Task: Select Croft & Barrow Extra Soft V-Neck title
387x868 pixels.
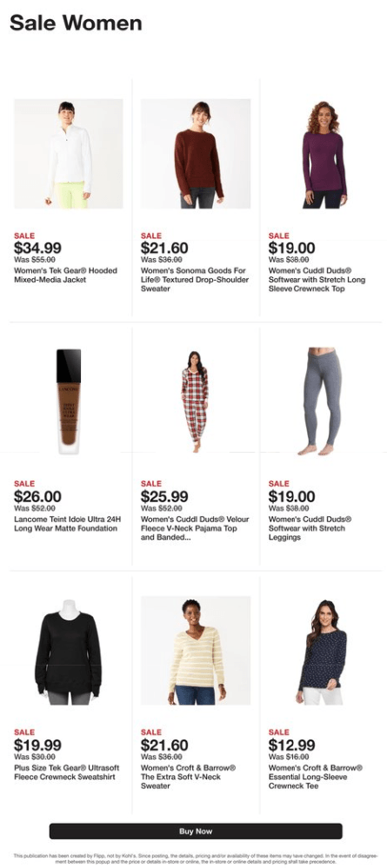Action: click(x=189, y=777)
